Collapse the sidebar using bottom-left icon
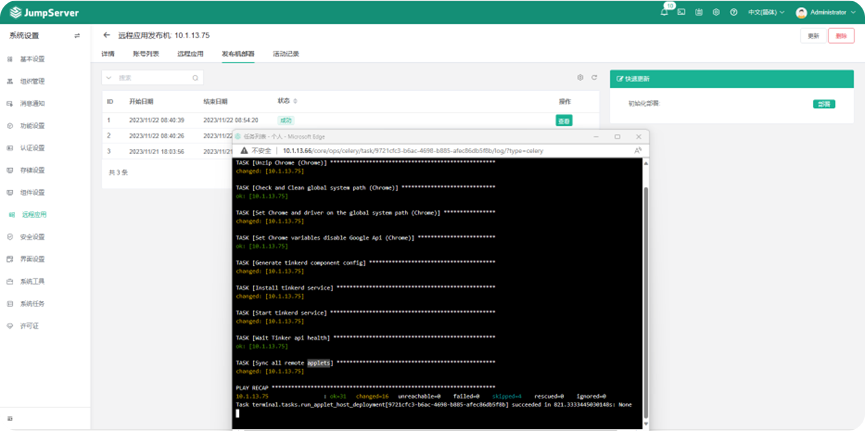Viewport: 865px width, 431px height. [10, 419]
